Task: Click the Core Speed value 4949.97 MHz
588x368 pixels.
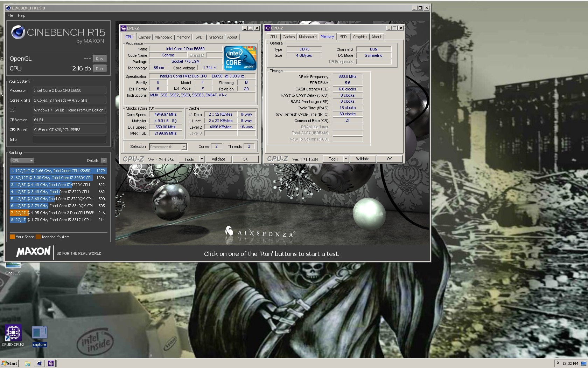Action: 166,115
